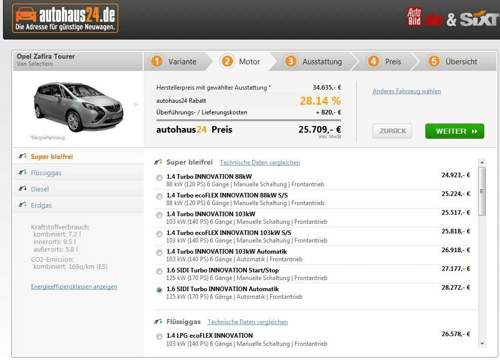
Task: Click step 5 Übersicht number badge
Action: pyautogui.click(x=434, y=61)
